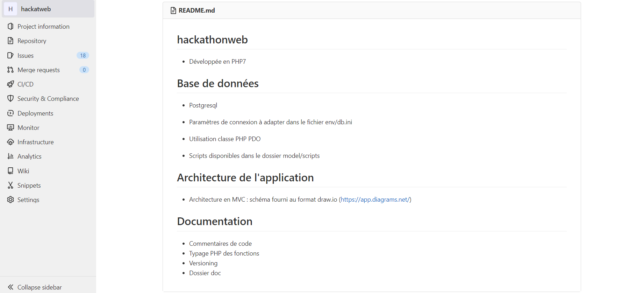Click the Analytics chart icon
644x293 pixels.
[10, 156]
